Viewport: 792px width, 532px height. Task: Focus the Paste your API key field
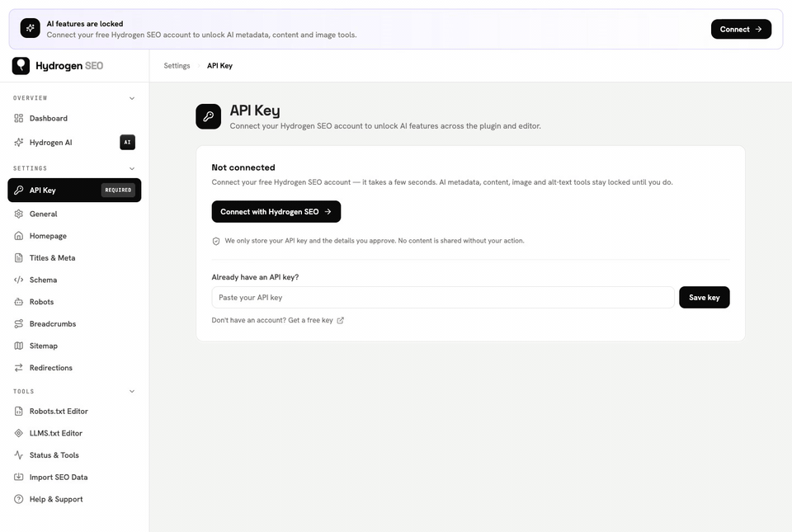443,297
